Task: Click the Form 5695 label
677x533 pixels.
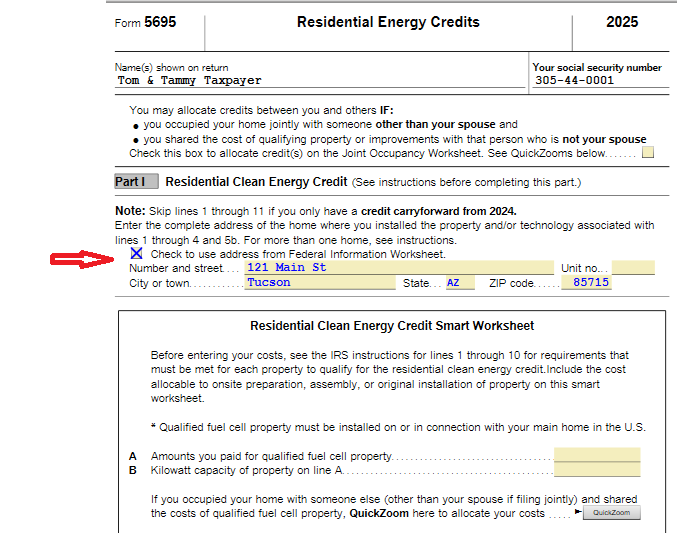Action: pos(146,22)
